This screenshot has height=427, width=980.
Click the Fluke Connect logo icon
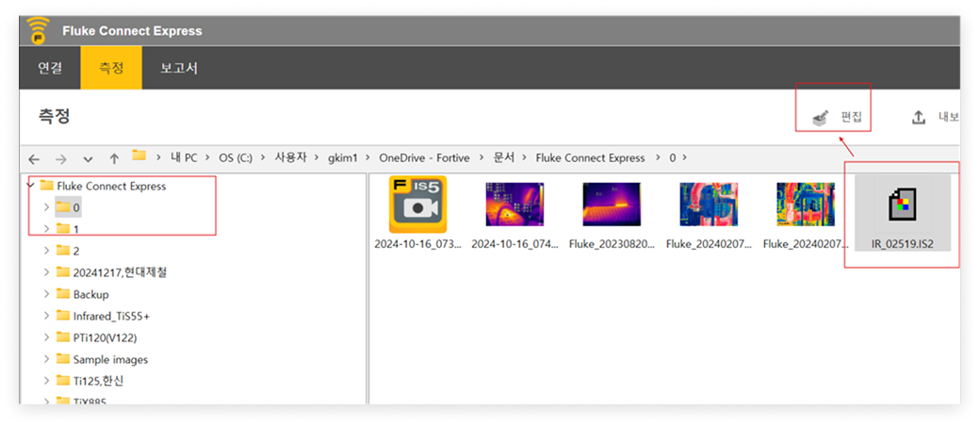coord(38,30)
